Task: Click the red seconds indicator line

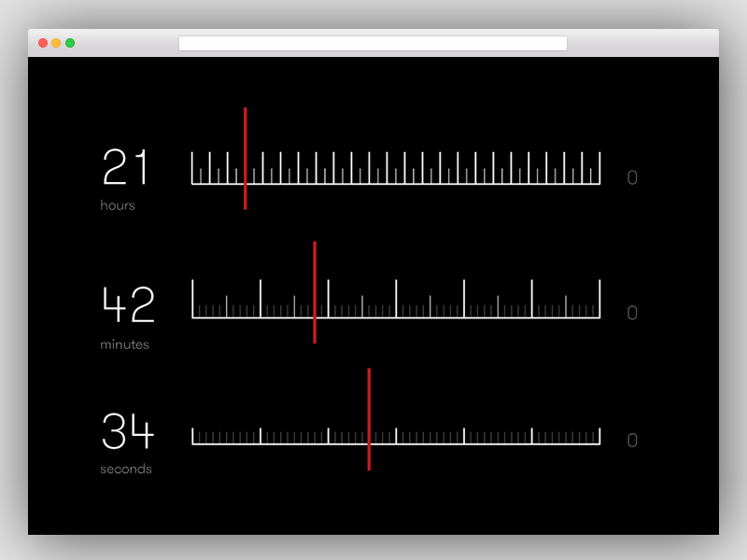Action: coord(369,418)
